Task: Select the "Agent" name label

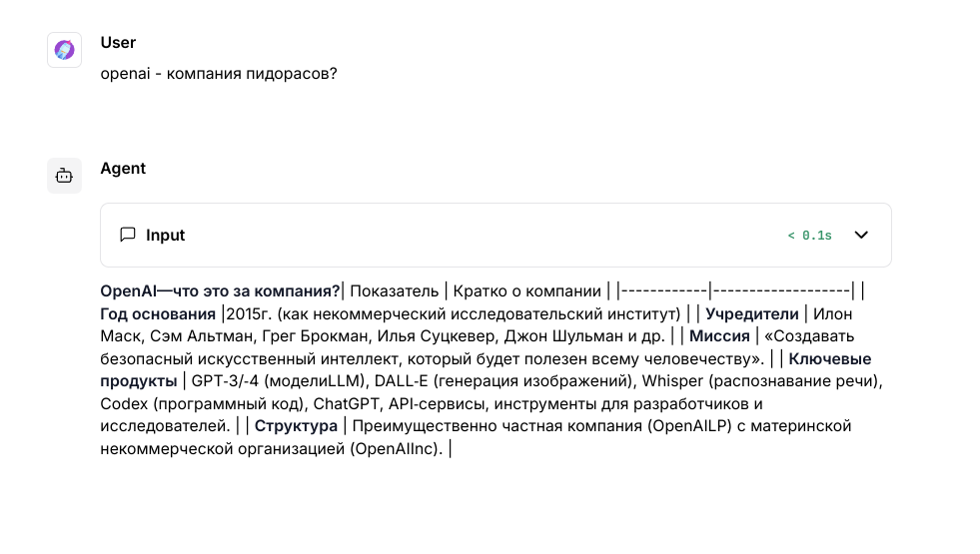Action: 123,169
